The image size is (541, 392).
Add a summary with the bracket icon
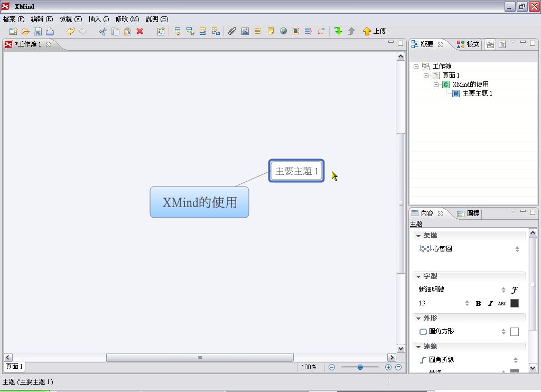point(308,31)
